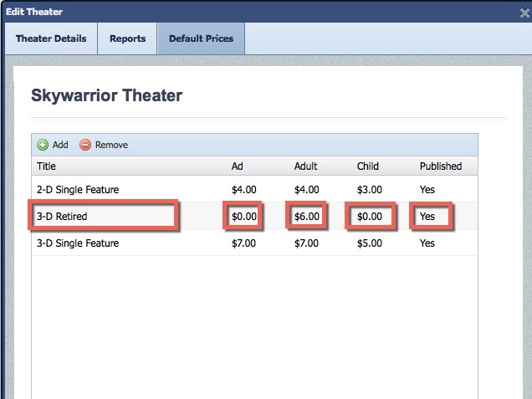Open the Reports tab

click(127, 38)
